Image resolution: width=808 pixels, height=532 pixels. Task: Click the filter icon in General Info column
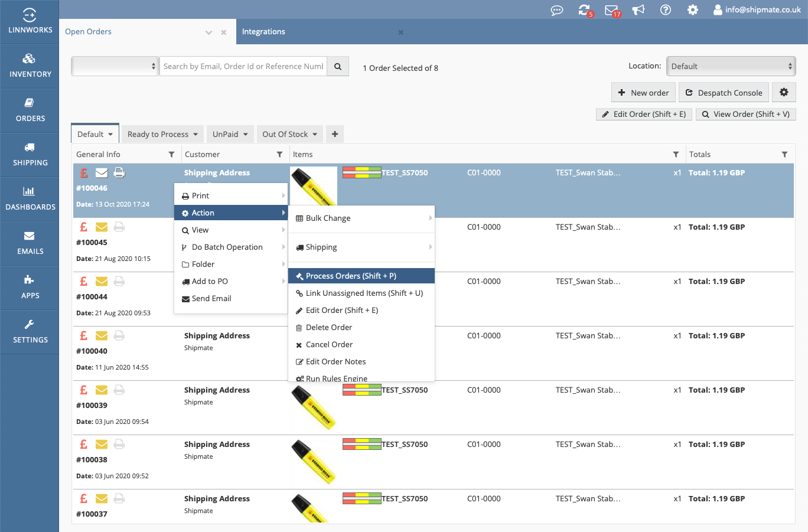[171, 155]
